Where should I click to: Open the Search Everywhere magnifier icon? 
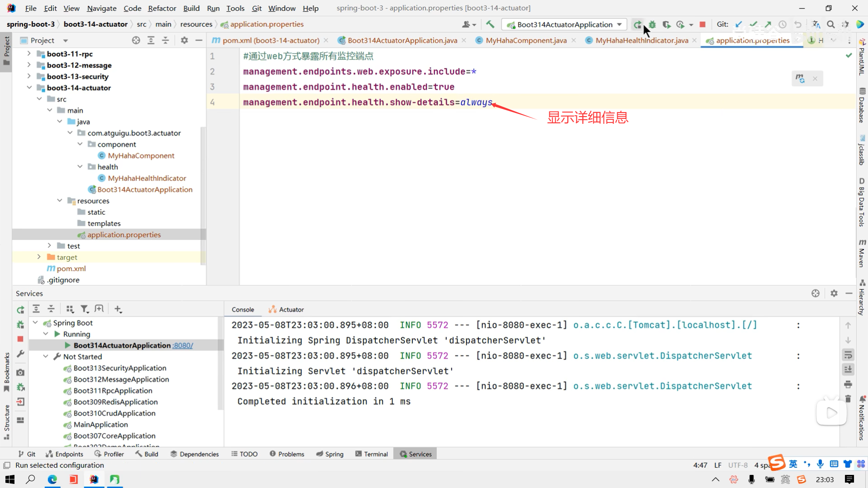tap(830, 25)
